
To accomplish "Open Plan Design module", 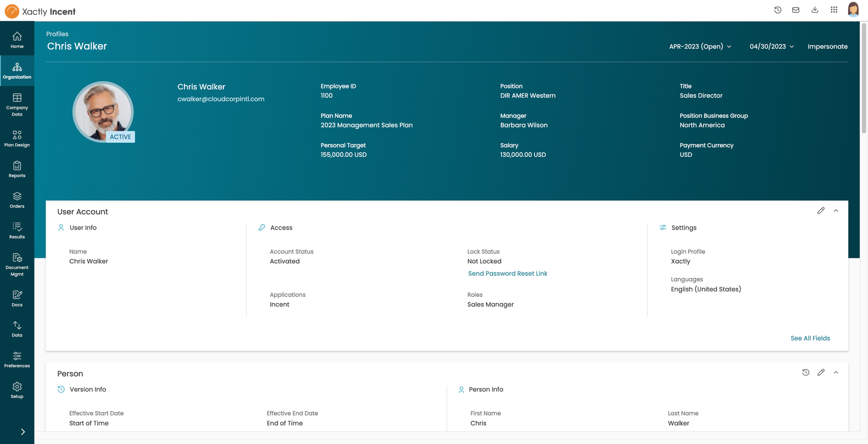I will click(17, 138).
